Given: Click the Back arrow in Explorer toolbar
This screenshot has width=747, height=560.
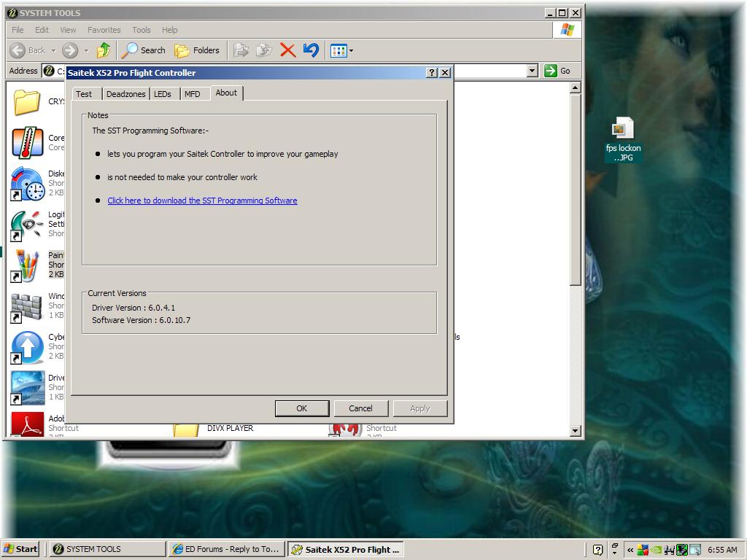Looking at the screenshot, I should 28,50.
